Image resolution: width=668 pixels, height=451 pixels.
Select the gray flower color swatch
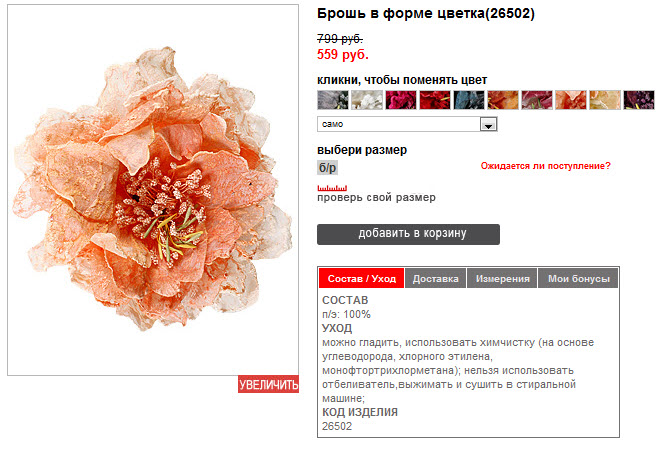click(x=332, y=100)
